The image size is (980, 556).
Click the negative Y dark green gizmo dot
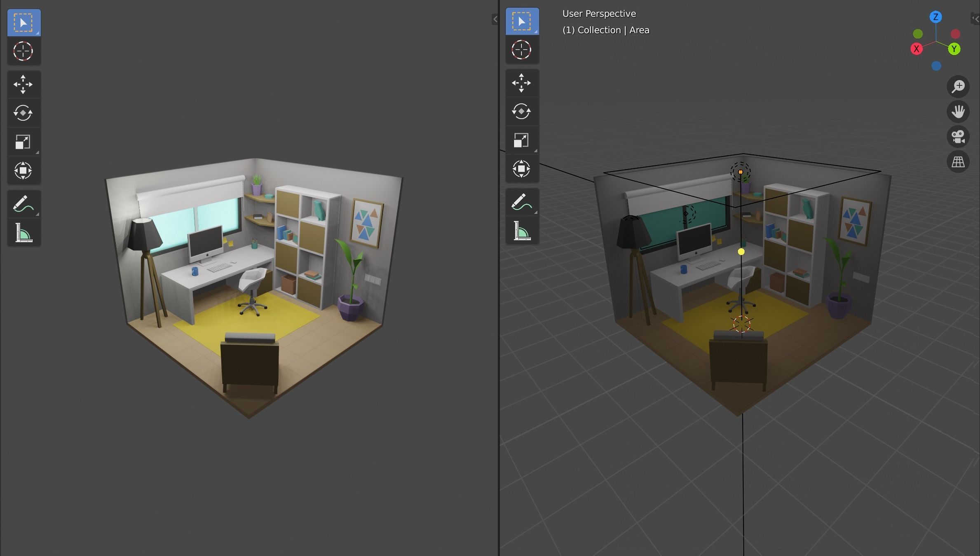[x=918, y=34]
